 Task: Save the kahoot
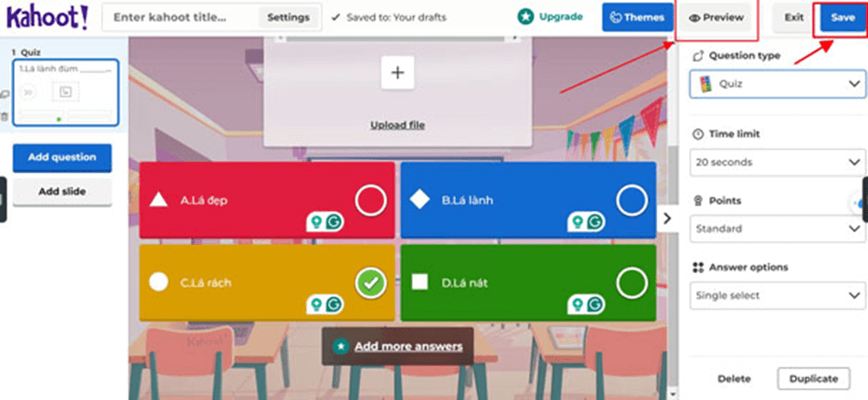(x=842, y=17)
